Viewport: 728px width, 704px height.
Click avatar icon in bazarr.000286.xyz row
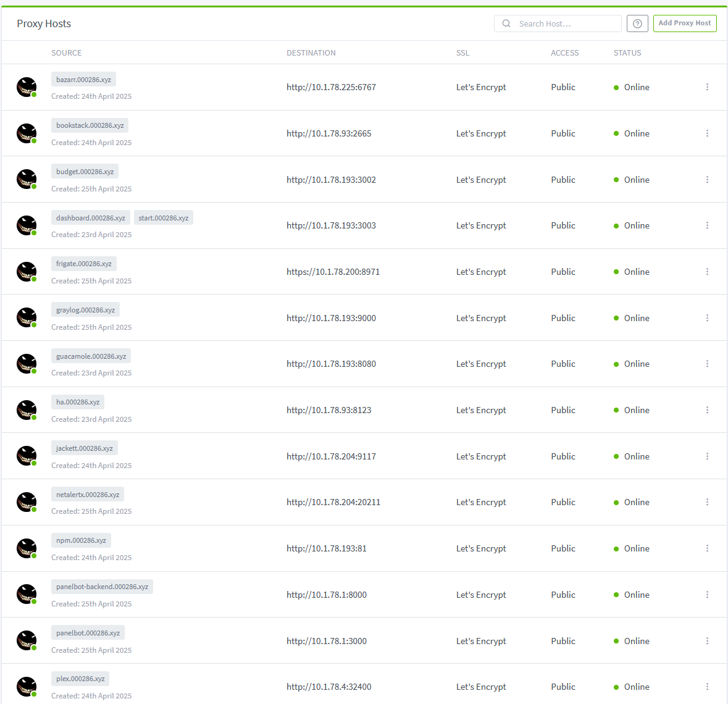pyautogui.click(x=27, y=87)
